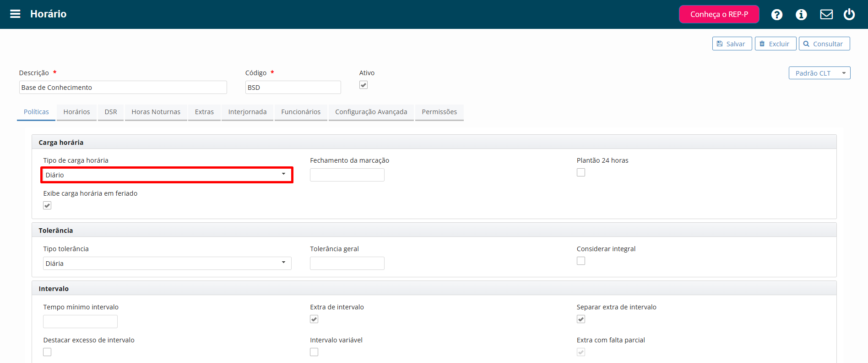Click the Consultar button
Image resolution: width=868 pixels, height=363 pixels.
[825, 44]
